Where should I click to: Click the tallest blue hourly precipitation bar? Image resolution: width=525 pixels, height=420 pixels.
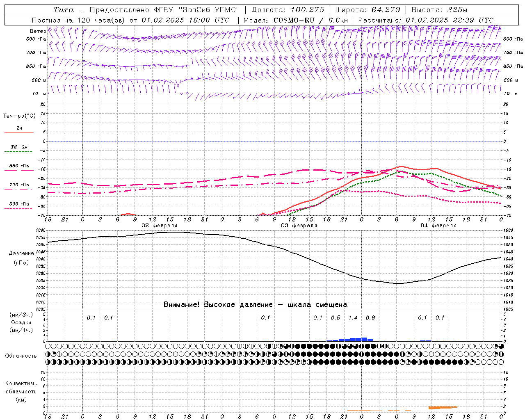364,339
